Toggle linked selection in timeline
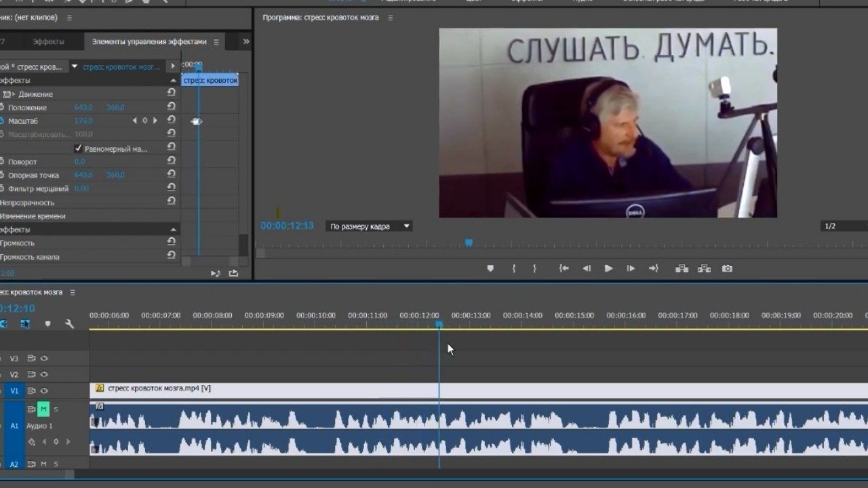 tap(25, 324)
